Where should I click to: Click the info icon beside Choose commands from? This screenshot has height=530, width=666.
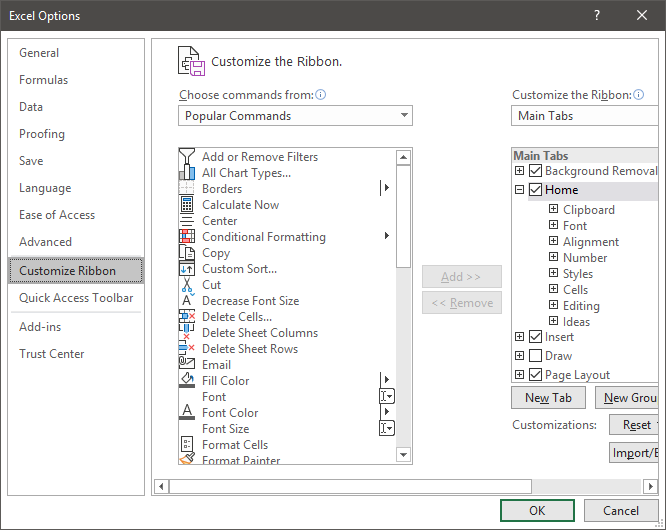pyautogui.click(x=321, y=94)
